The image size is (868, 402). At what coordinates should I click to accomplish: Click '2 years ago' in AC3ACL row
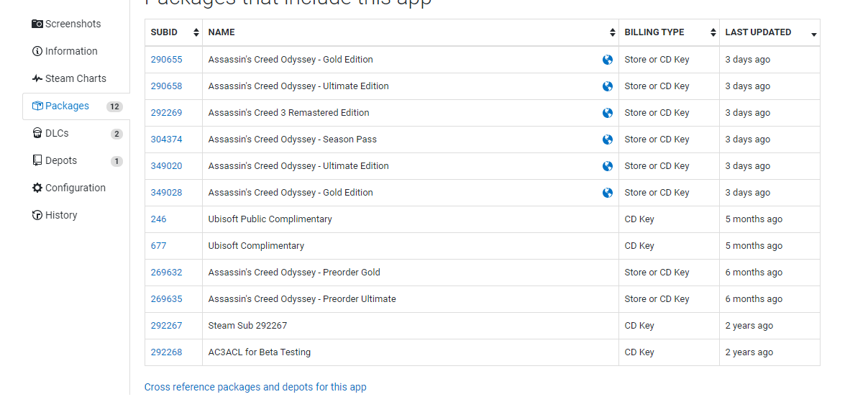(x=749, y=352)
